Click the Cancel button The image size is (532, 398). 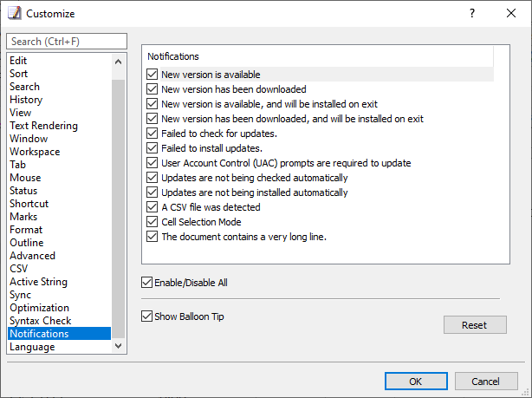(x=486, y=381)
